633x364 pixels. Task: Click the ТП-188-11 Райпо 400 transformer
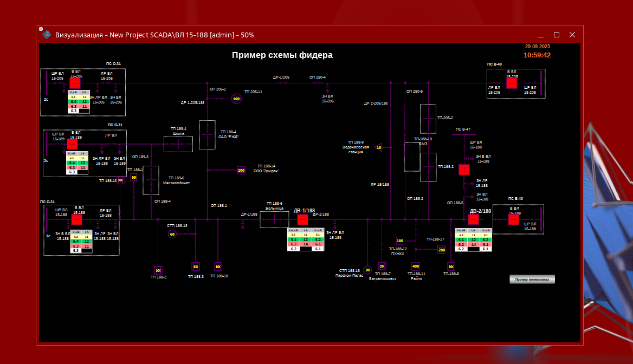[416, 266]
